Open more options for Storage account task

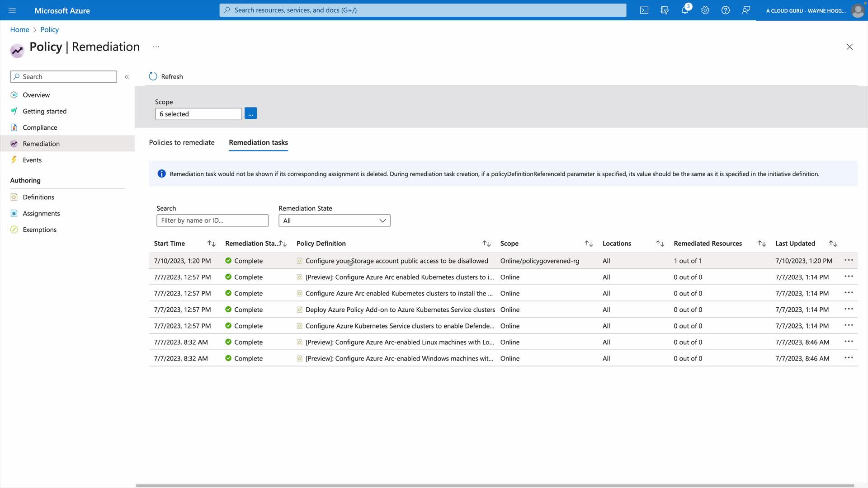(849, 260)
